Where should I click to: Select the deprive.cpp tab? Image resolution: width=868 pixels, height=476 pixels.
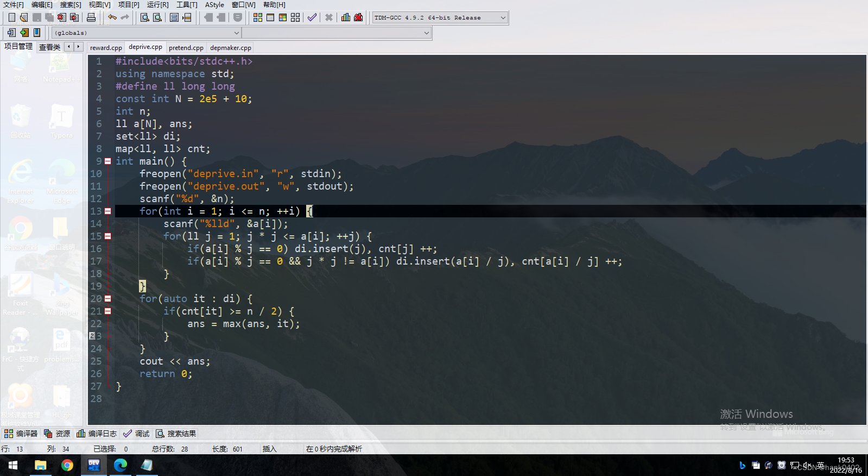145,47
